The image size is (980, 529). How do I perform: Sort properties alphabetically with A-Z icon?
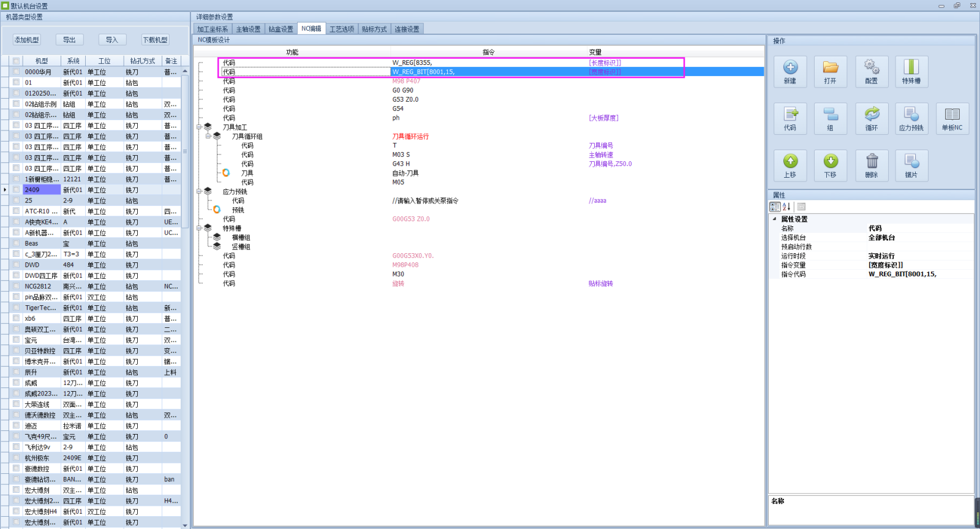click(x=786, y=207)
